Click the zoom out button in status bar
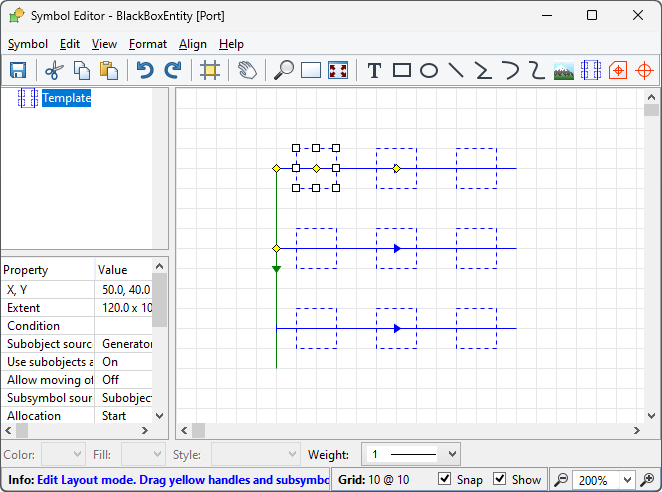This screenshot has height=492, width=662. point(562,480)
